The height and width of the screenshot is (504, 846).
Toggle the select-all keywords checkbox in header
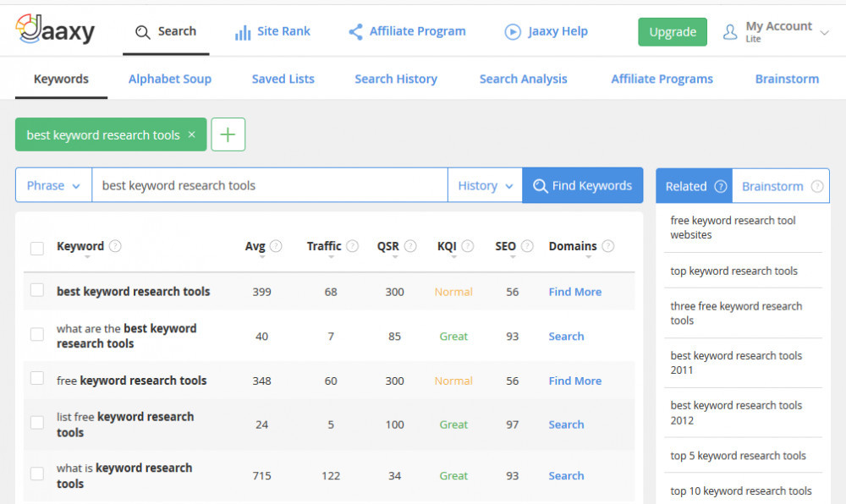[36, 249]
